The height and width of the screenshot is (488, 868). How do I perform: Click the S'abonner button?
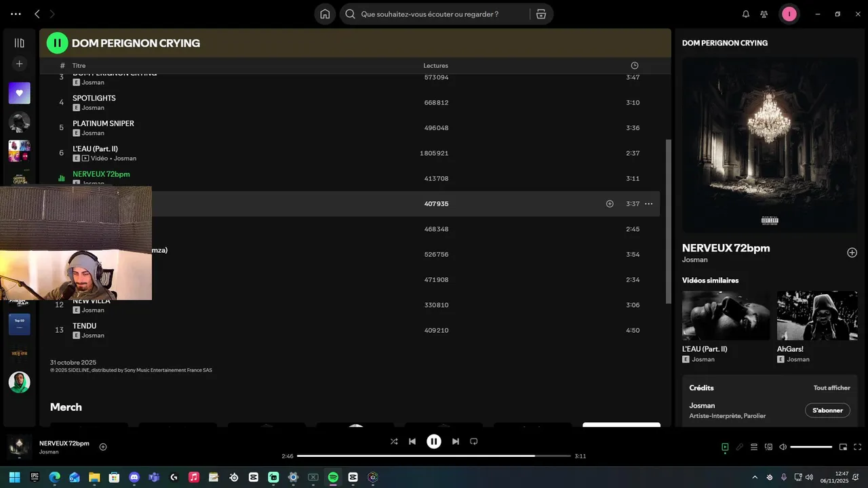(x=827, y=410)
